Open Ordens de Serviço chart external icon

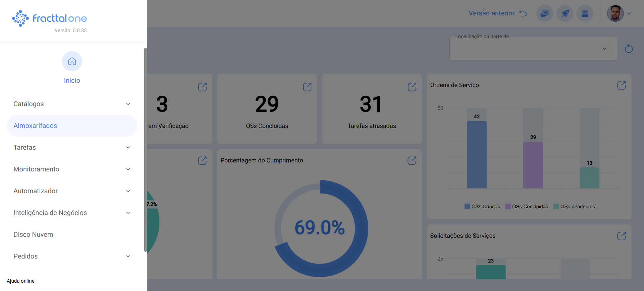621,85
